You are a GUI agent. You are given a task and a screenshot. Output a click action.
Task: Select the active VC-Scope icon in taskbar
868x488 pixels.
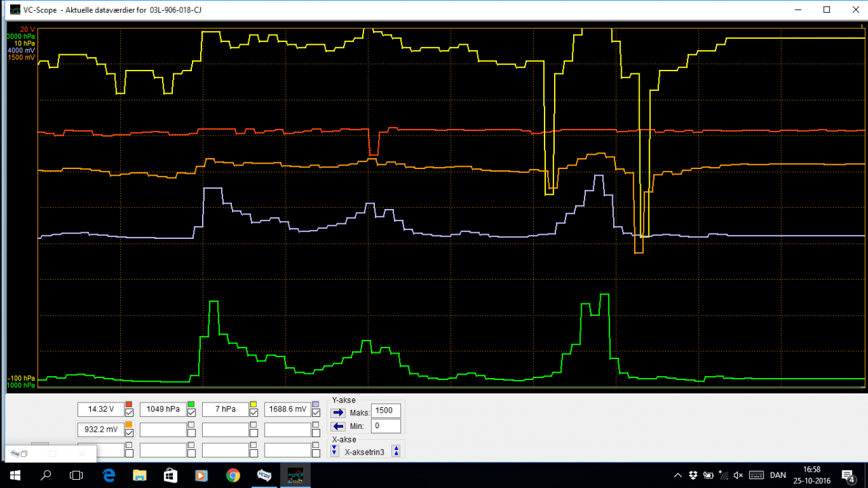(294, 475)
